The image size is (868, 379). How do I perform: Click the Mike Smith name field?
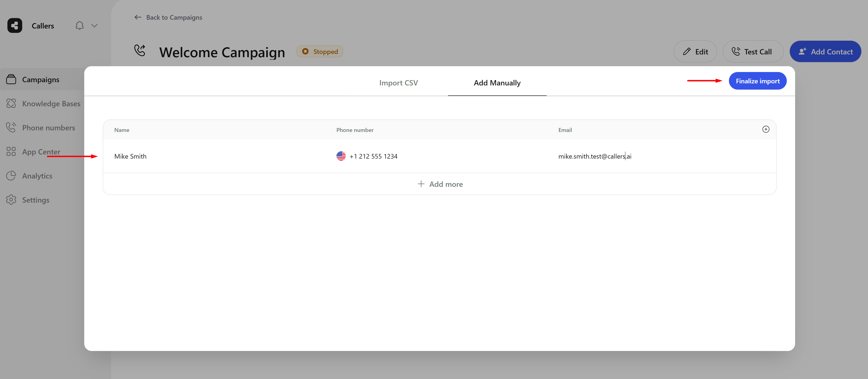[131, 156]
